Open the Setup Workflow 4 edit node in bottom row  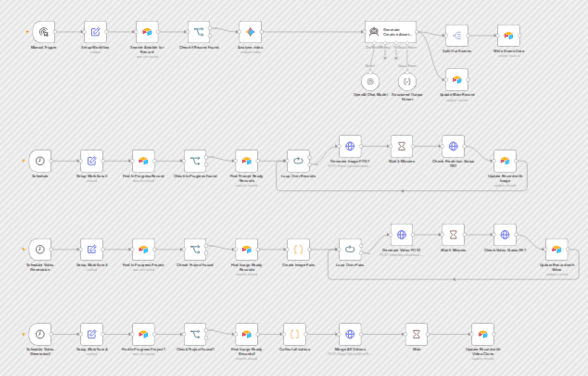tap(92, 334)
